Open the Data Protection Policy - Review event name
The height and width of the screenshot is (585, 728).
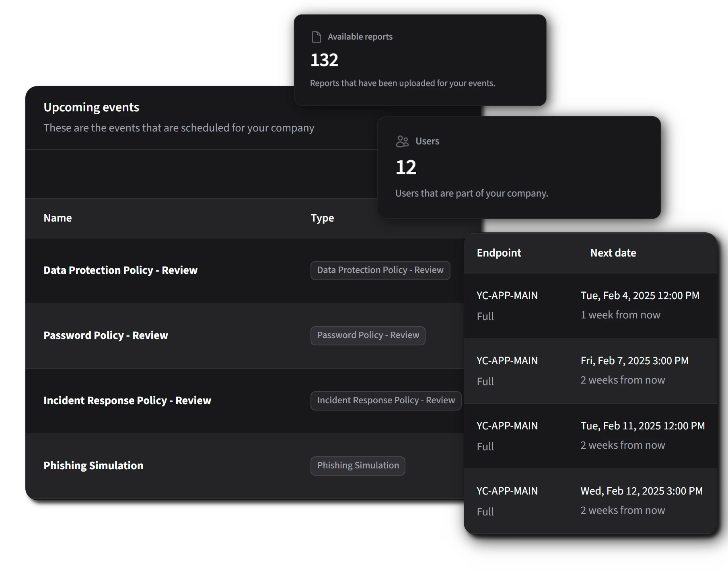[120, 270]
